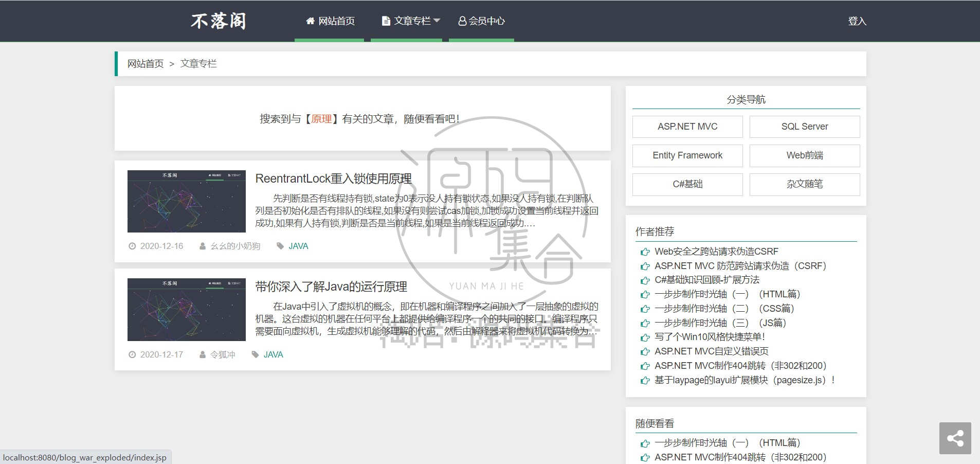The width and height of the screenshot is (980, 464).
Task: Click the document icon next to 文章专栏
Action: (386, 21)
